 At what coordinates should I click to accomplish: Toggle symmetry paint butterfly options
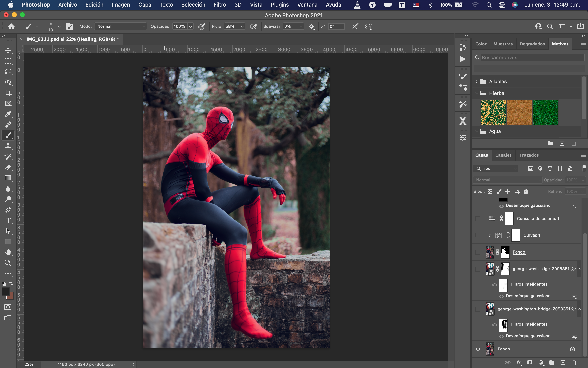pyautogui.click(x=368, y=26)
